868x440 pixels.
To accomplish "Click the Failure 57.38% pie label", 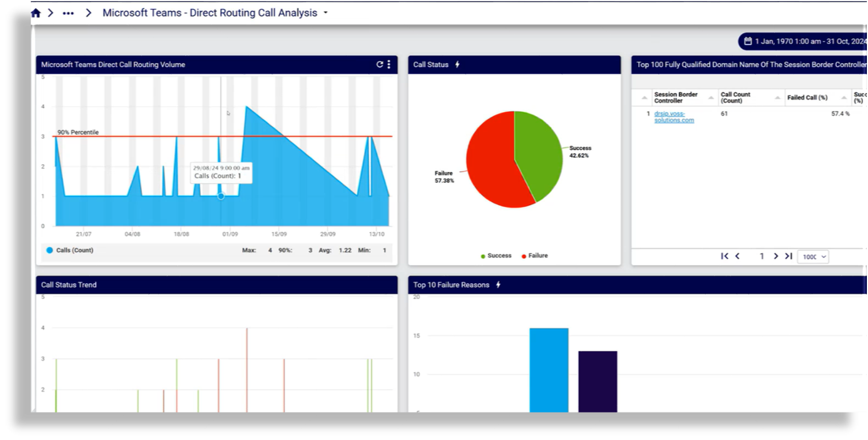I will [444, 177].
